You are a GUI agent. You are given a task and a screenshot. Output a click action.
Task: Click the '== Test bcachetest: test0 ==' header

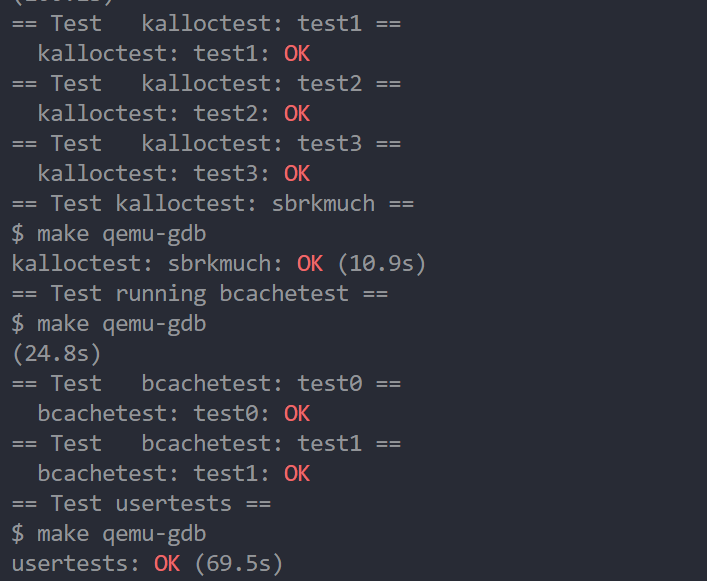(207, 384)
